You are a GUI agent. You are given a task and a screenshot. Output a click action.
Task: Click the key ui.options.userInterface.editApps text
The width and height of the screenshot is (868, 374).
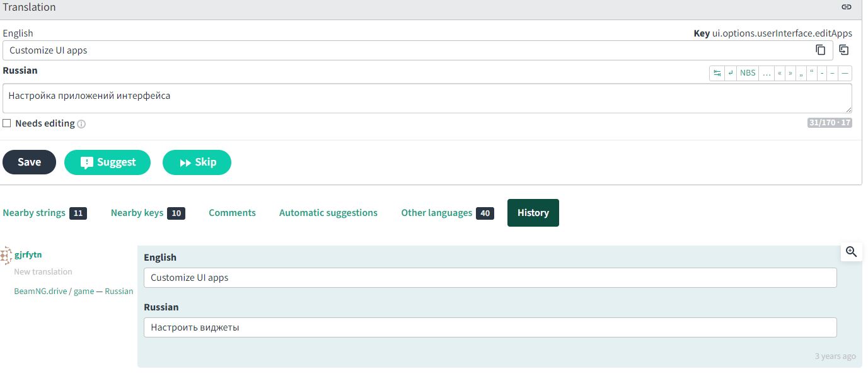coord(782,33)
